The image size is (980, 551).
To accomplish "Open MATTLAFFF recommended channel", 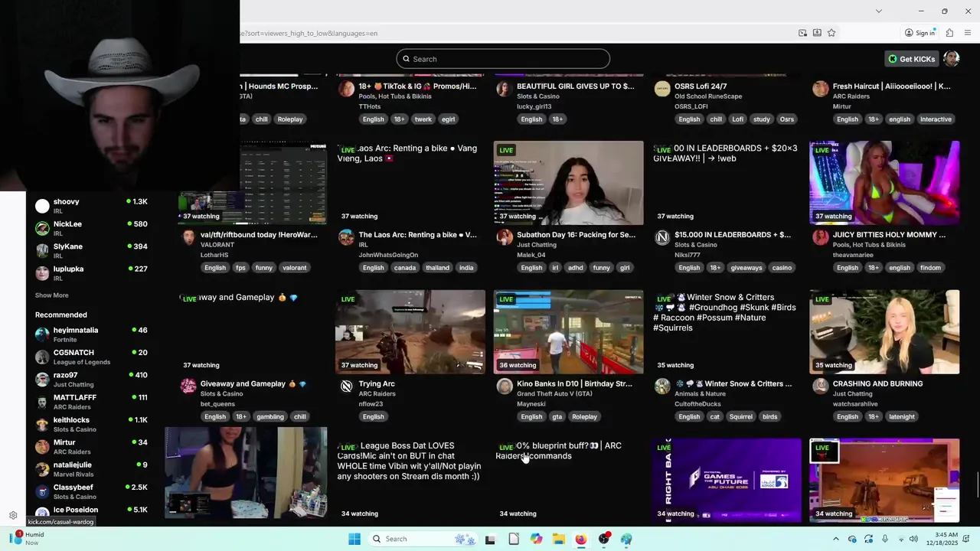I will [91, 402].
